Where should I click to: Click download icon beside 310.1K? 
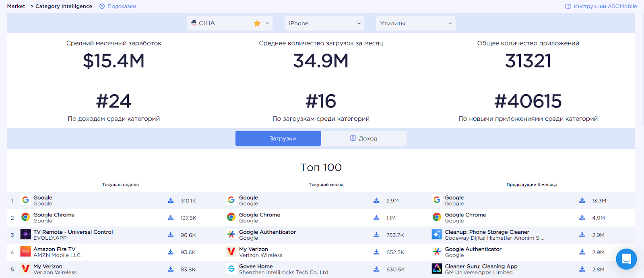[171, 200]
